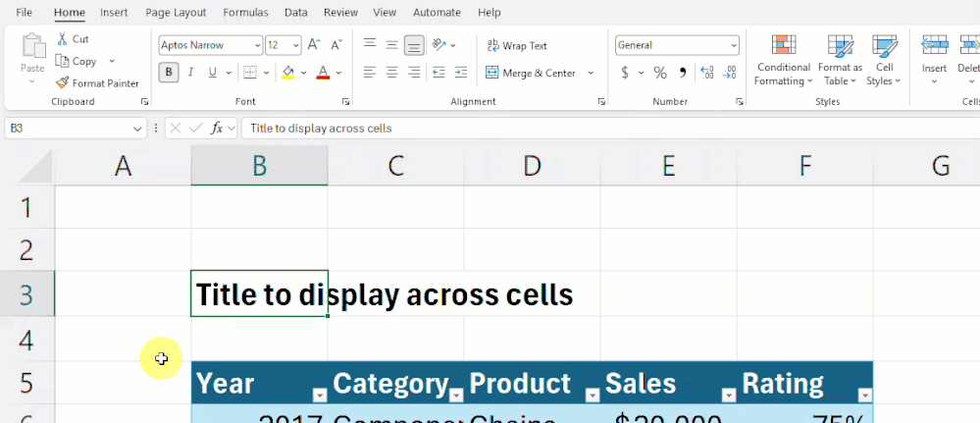Apply cell borders with the Borders icon

(x=250, y=73)
